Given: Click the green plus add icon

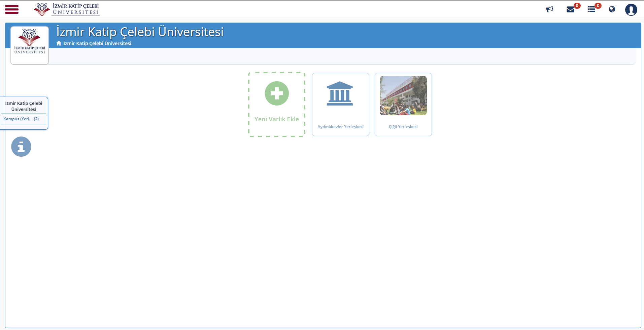Looking at the screenshot, I should tap(277, 93).
